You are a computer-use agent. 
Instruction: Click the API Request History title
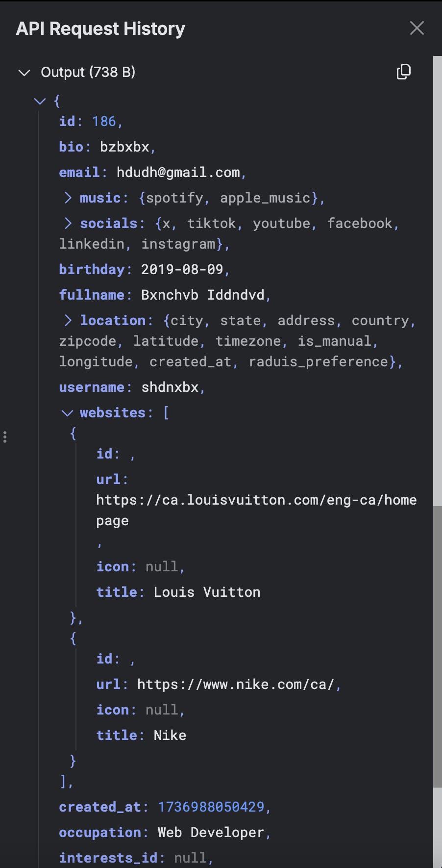pos(100,28)
